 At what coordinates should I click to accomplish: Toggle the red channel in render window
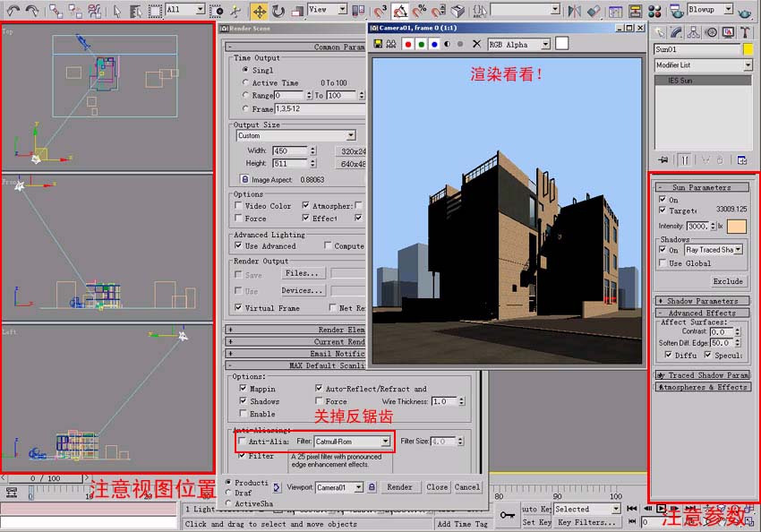(x=408, y=44)
